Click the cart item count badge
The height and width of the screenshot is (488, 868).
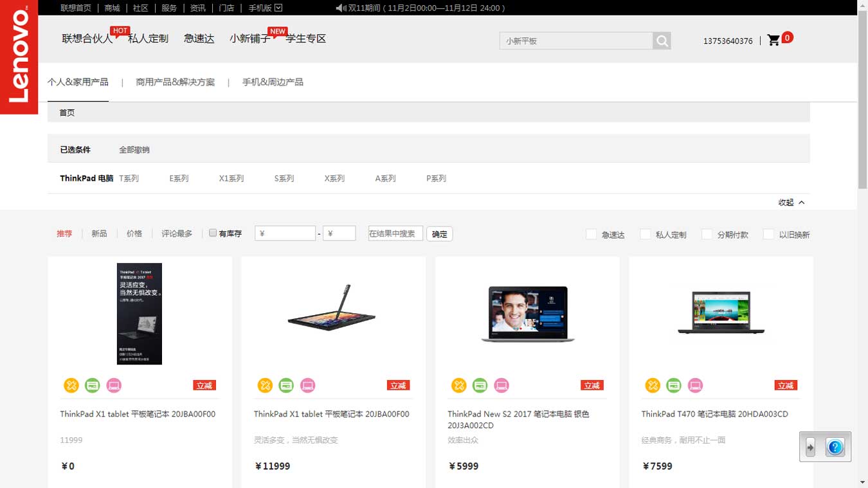[787, 37]
